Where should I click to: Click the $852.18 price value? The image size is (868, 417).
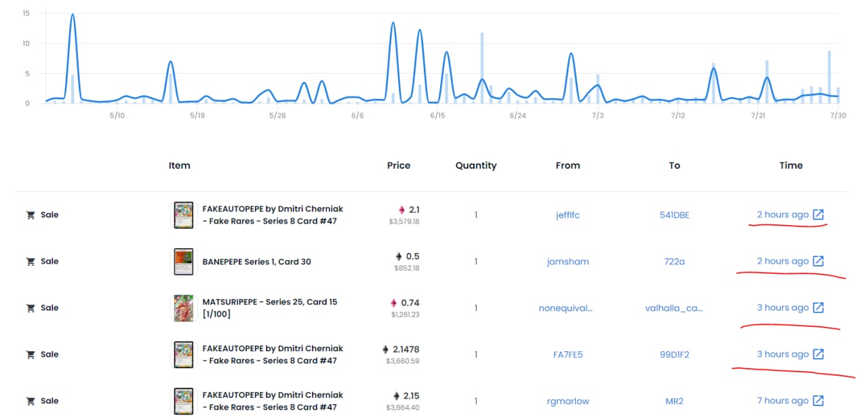406,268
